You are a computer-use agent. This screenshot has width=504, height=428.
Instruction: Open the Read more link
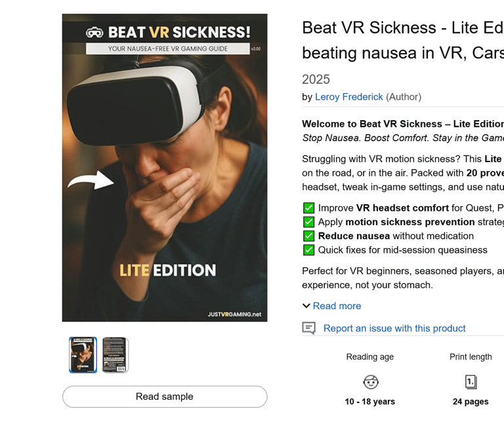point(337,306)
